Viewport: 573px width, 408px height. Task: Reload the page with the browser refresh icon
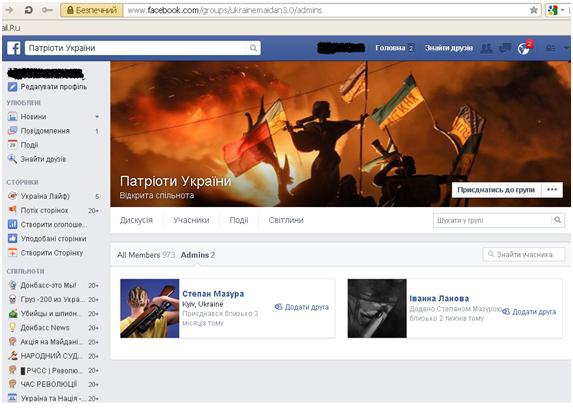point(29,10)
